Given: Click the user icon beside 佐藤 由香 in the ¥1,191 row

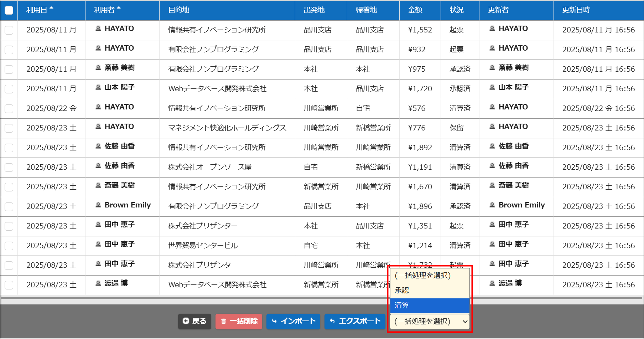Looking at the screenshot, I should tap(98, 166).
